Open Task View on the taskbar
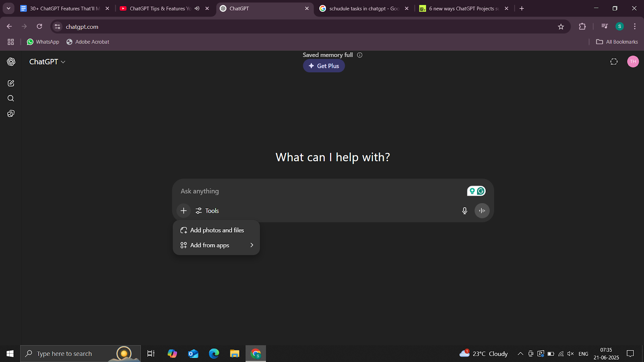This screenshot has height=362, width=644. tap(151, 354)
